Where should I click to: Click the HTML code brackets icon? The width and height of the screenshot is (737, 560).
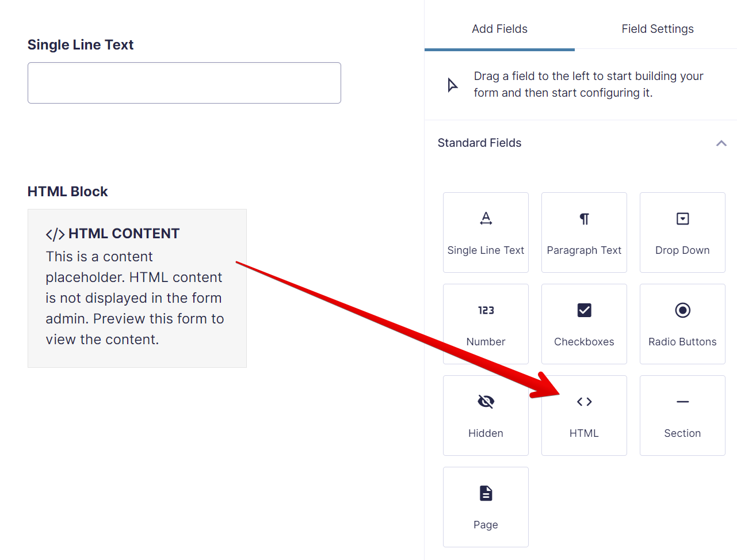(584, 402)
